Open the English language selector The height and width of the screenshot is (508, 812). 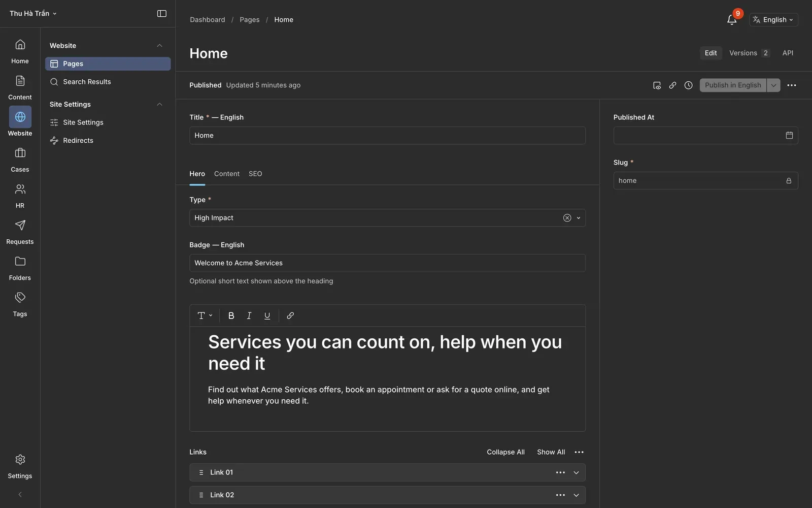[x=773, y=20]
